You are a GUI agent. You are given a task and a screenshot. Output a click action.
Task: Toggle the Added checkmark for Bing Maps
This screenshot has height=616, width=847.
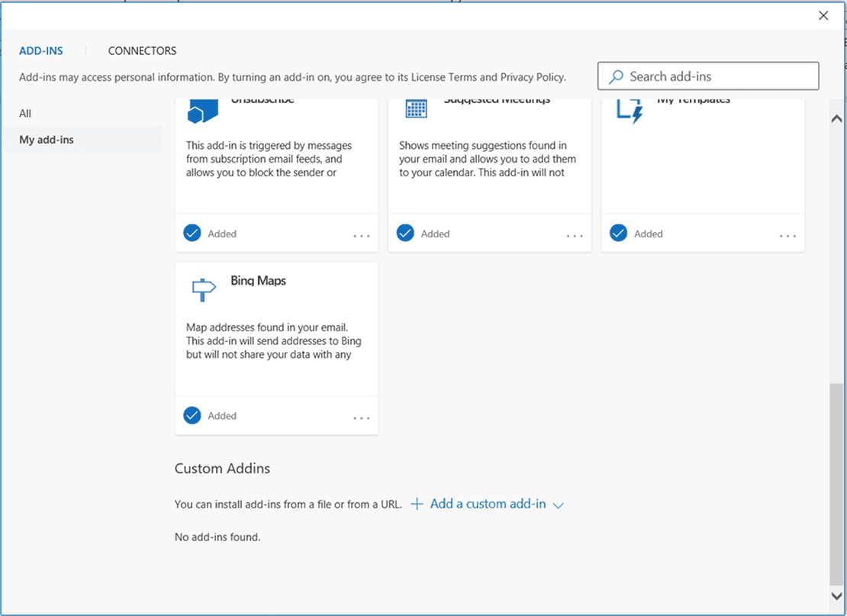192,415
